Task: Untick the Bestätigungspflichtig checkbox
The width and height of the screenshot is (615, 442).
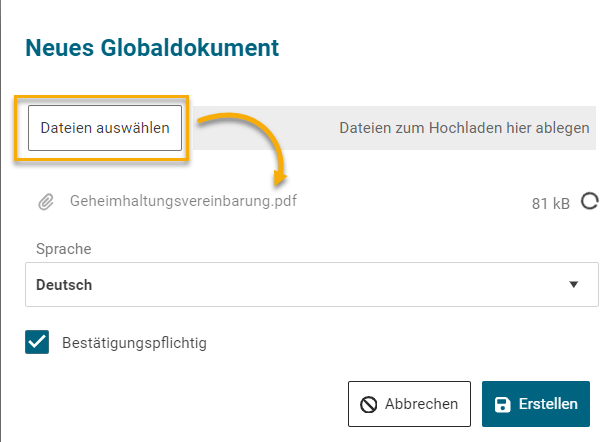Action: pos(37,343)
